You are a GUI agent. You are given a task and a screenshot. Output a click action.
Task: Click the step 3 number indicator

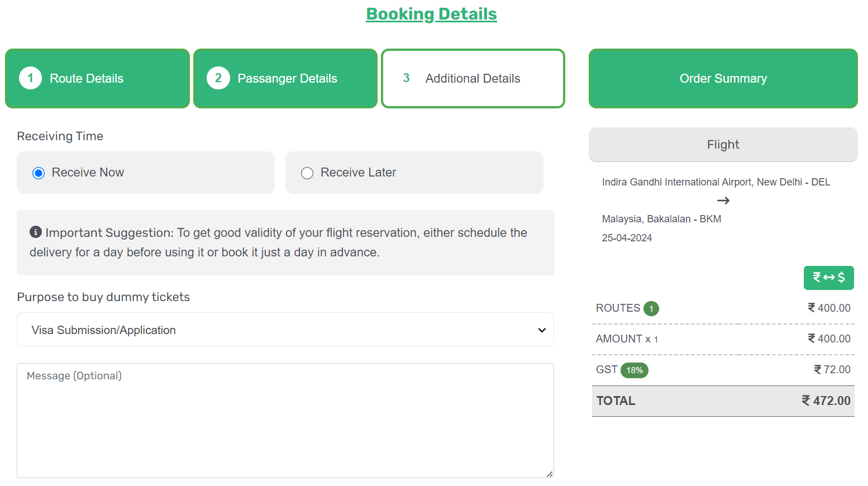coord(406,78)
